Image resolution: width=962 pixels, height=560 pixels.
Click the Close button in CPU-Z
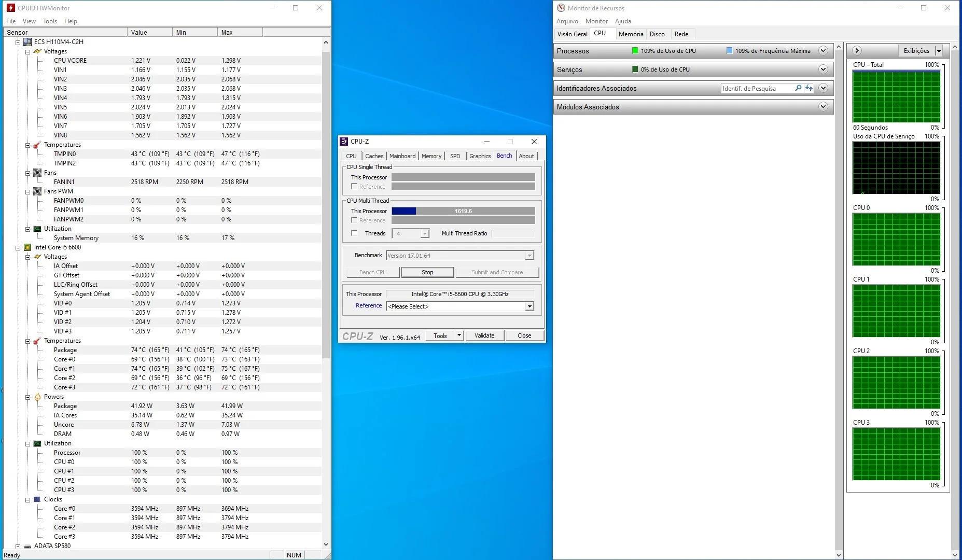524,335
